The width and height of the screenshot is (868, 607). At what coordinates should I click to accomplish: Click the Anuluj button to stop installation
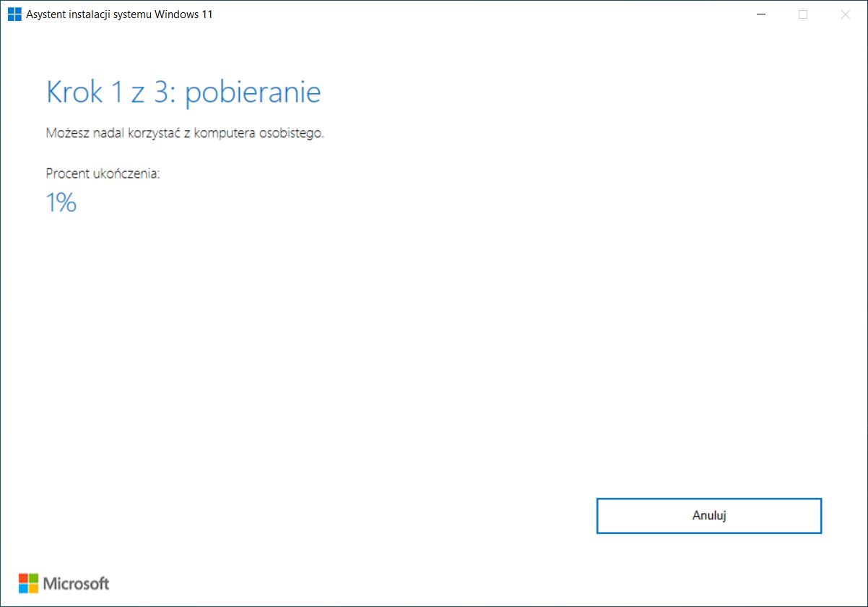pyautogui.click(x=708, y=515)
